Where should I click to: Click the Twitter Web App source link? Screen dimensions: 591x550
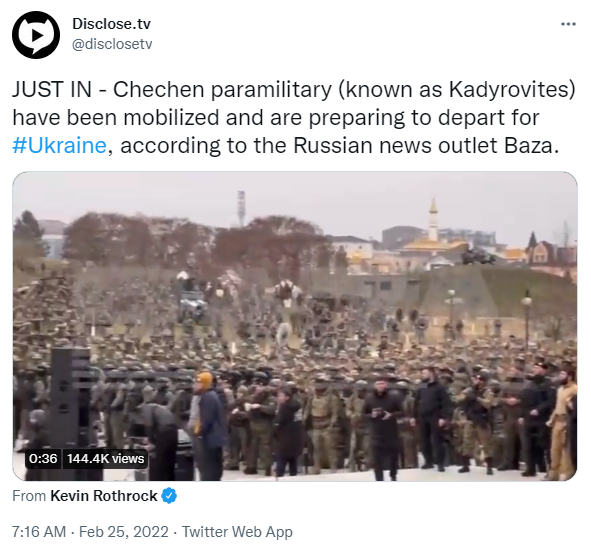237,532
